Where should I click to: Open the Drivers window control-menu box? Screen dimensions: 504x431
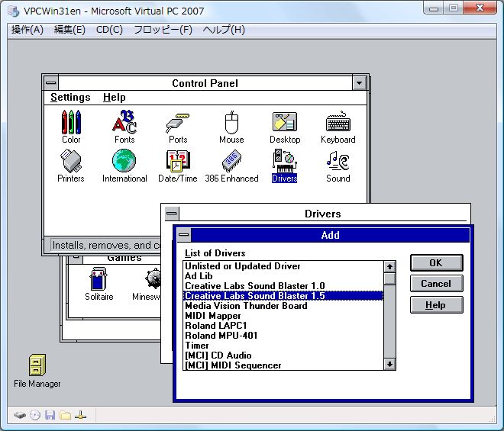tap(172, 214)
